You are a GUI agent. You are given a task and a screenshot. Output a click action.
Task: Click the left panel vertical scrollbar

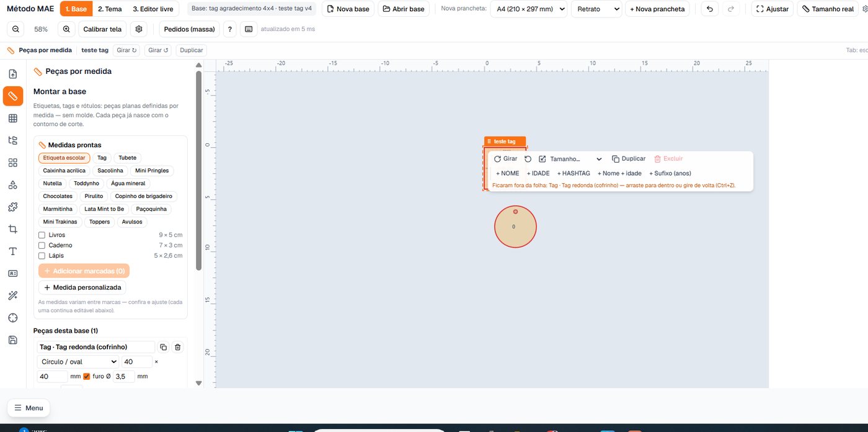pos(198,171)
